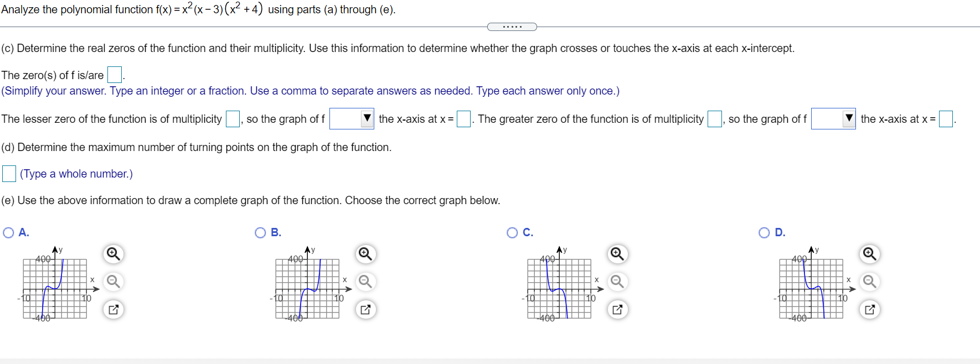The height and width of the screenshot is (364, 980).
Task: Open graph B in a larger view
Action: (365, 309)
